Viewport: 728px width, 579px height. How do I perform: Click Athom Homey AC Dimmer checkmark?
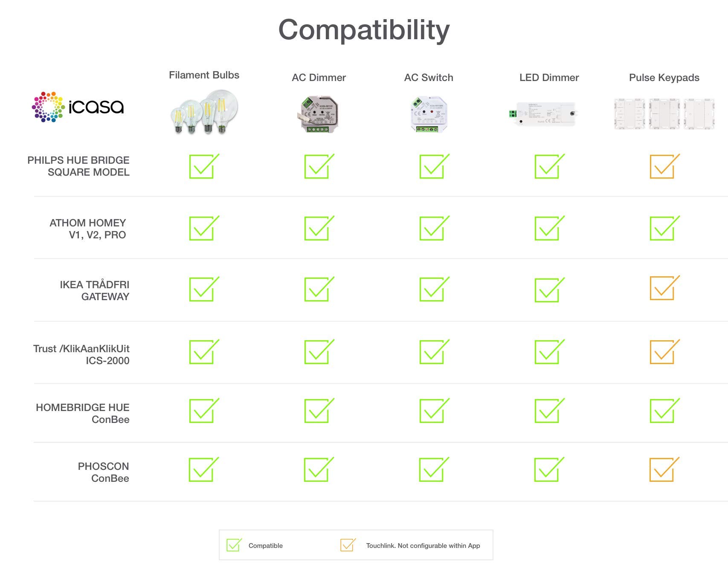pos(318,228)
